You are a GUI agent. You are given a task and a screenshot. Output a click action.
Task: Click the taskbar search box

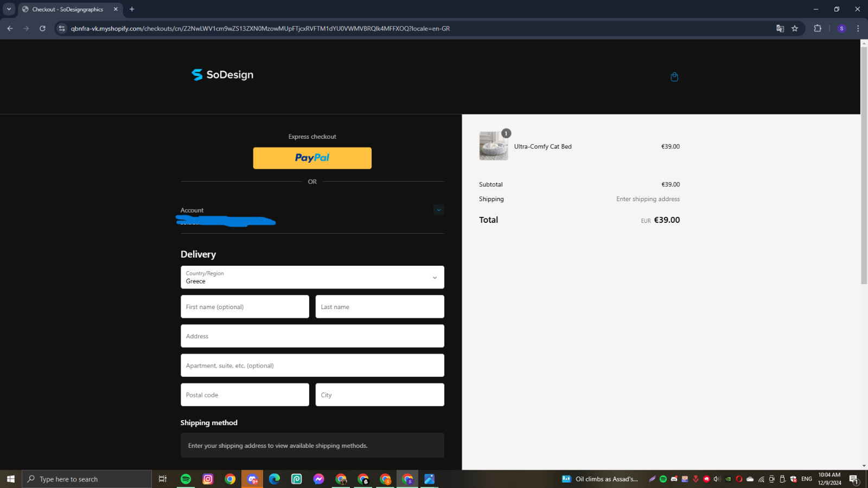tap(87, 479)
